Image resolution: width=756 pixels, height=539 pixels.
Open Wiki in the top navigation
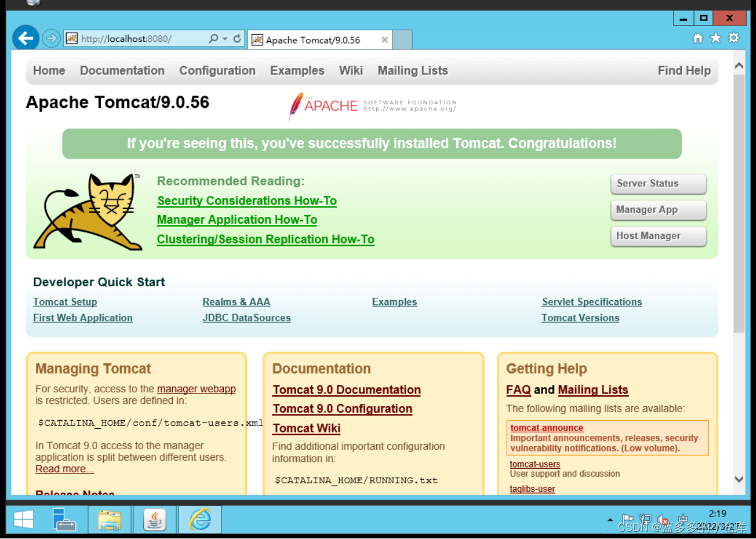pos(351,70)
